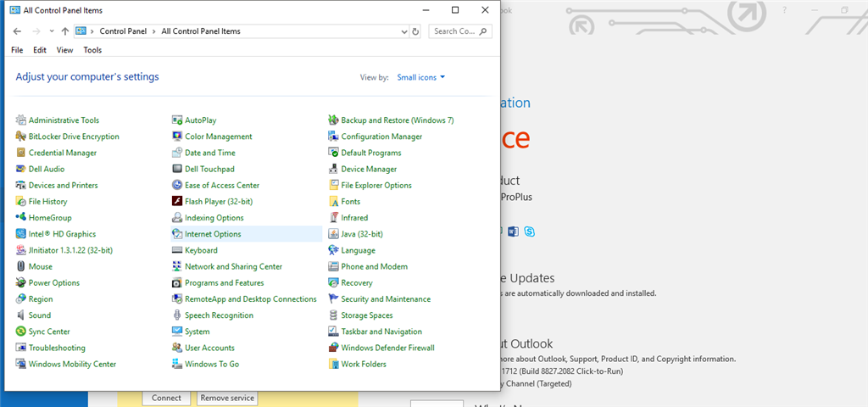Open the Speech Recognition microphone icon
This screenshot has width=868, height=407.
coord(177,315)
